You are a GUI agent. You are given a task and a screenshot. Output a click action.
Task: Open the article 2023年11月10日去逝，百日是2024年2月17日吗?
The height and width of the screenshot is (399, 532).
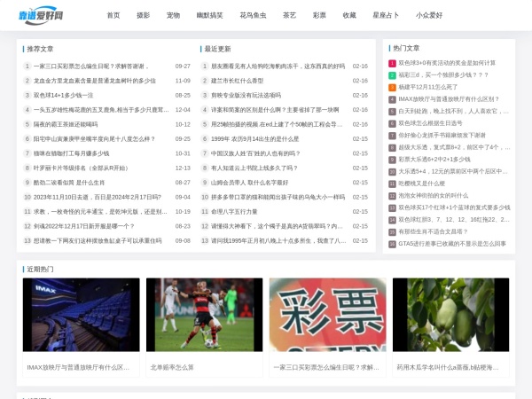(x=98, y=197)
